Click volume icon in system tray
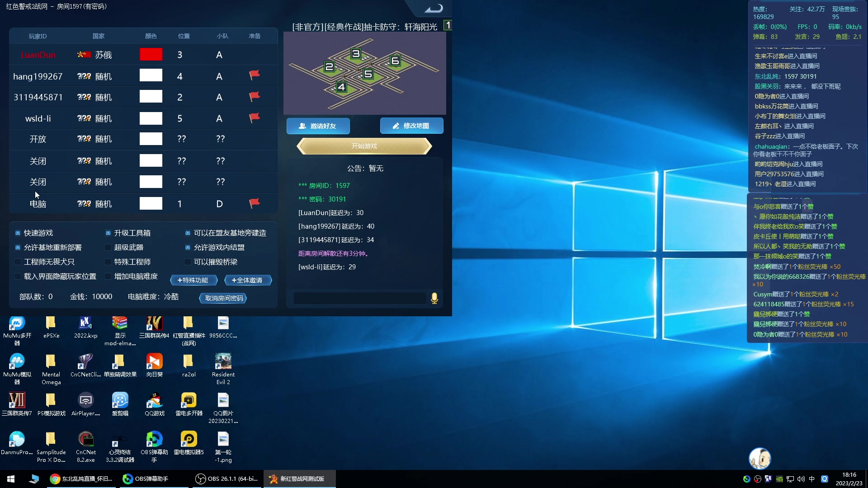This screenshot has width=868, height=488. click(x=801, y=479)
